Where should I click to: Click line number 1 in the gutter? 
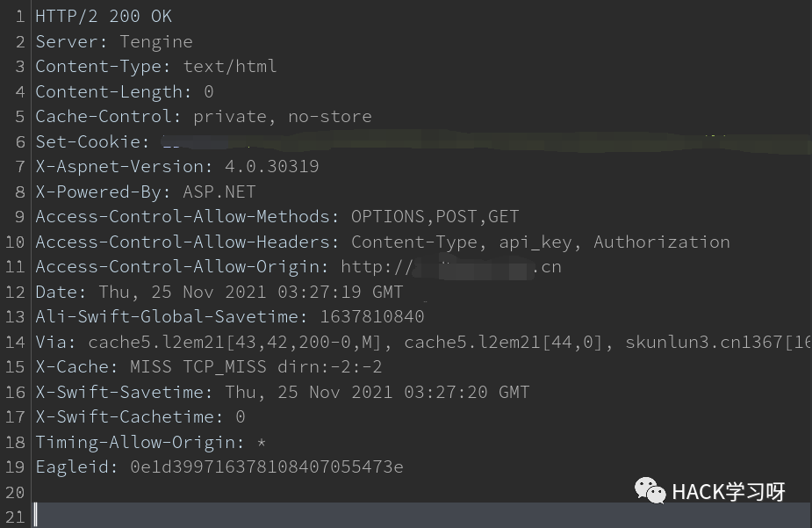(19, 17)
